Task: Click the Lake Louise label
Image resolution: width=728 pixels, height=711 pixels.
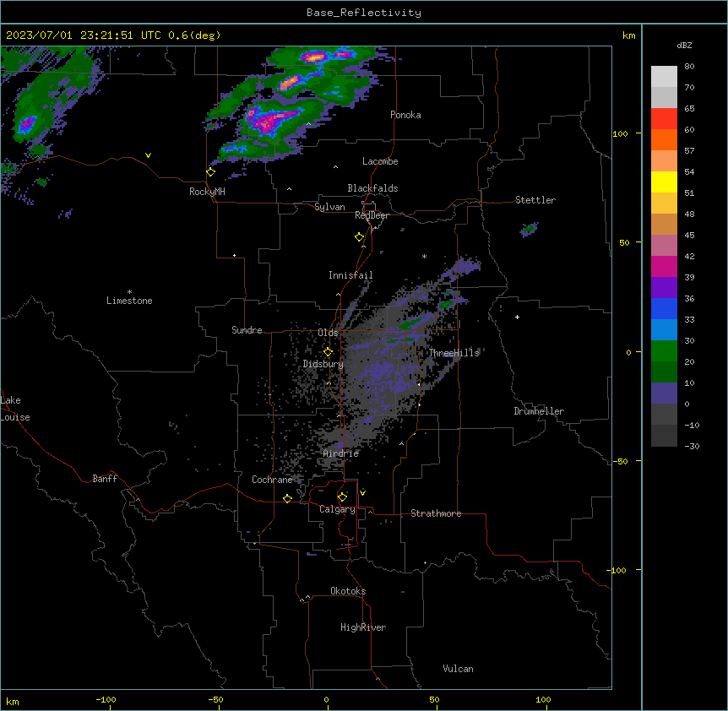Action: tap(15, 409)
